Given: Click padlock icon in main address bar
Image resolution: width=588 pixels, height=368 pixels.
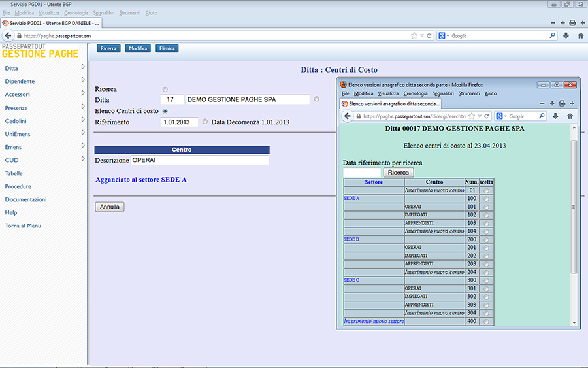Looking at the screenshot, I should pyautogui.click(x=19, y=36).
